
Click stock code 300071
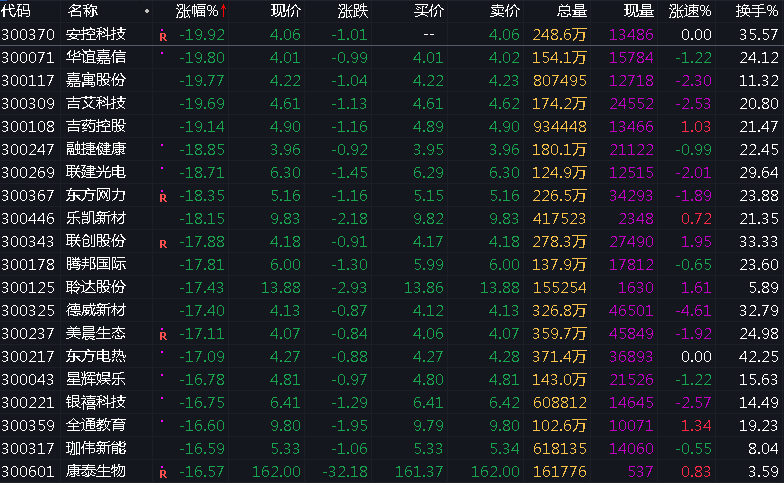click(x=28, y=58)
